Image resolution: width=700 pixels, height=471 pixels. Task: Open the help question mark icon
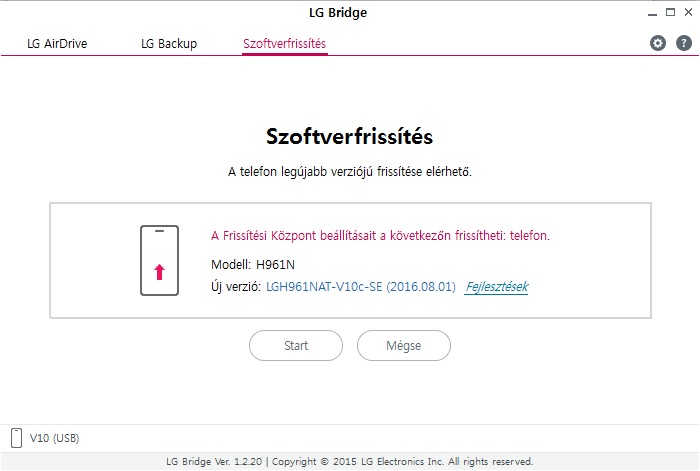(683, 43)
